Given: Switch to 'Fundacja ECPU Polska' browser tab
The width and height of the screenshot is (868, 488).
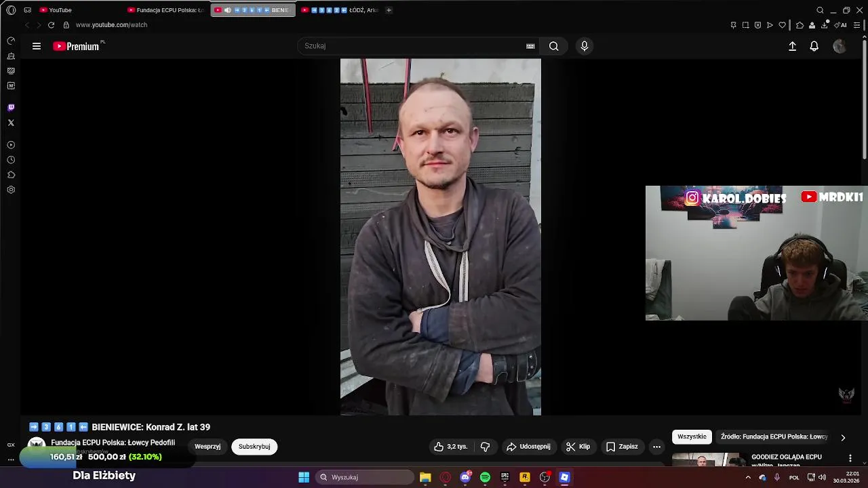Looking at the screenshot, I should (166, 10).
